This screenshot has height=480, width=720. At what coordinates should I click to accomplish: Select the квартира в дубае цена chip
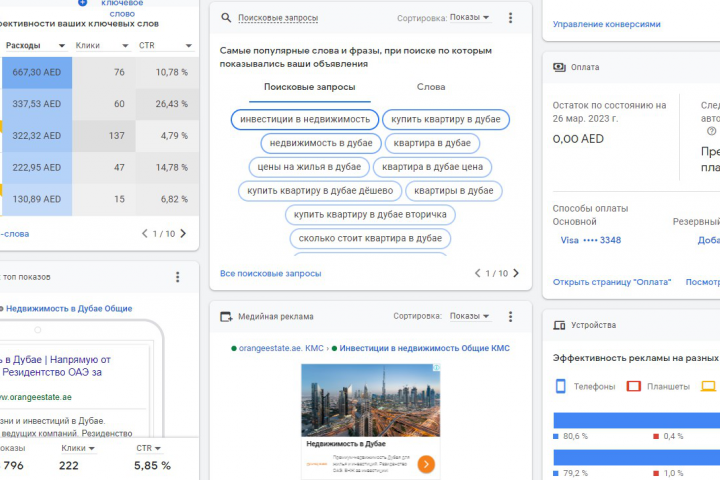point(433,167)
